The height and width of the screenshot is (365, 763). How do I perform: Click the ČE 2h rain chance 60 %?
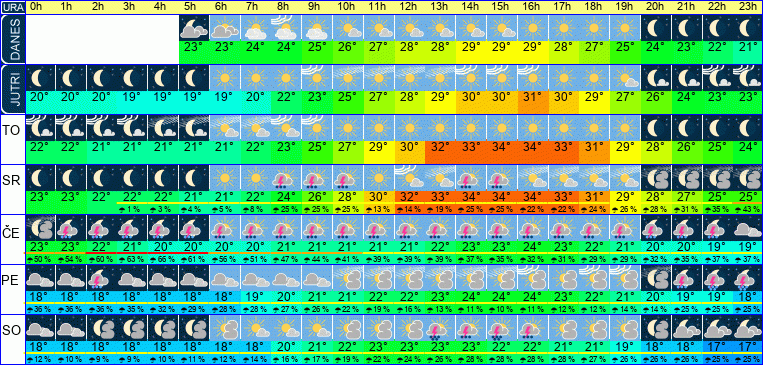tap(102, 259)
